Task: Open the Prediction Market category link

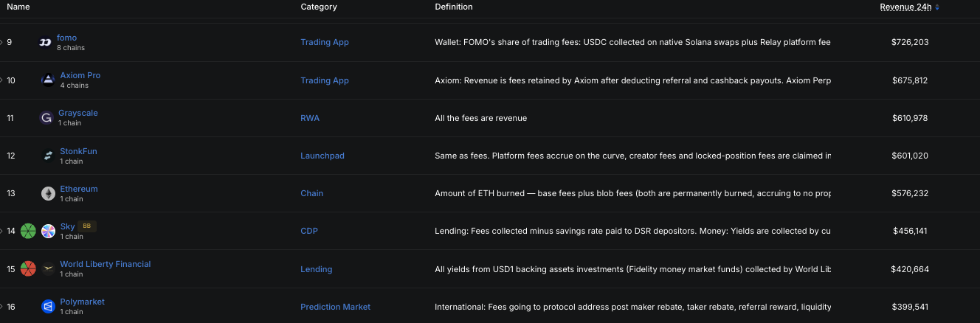Action: click(335, 307)
